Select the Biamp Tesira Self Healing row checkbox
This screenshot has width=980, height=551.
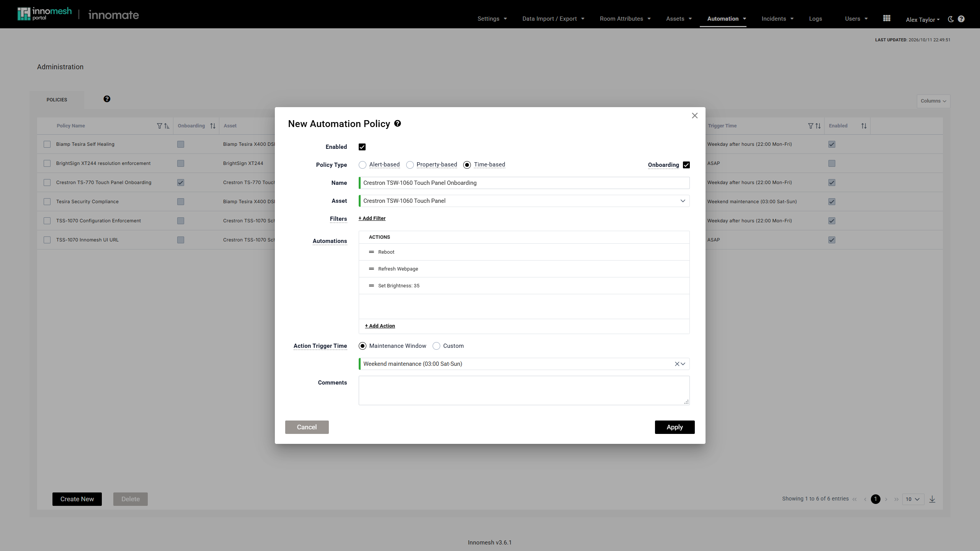tap(47, 144)
